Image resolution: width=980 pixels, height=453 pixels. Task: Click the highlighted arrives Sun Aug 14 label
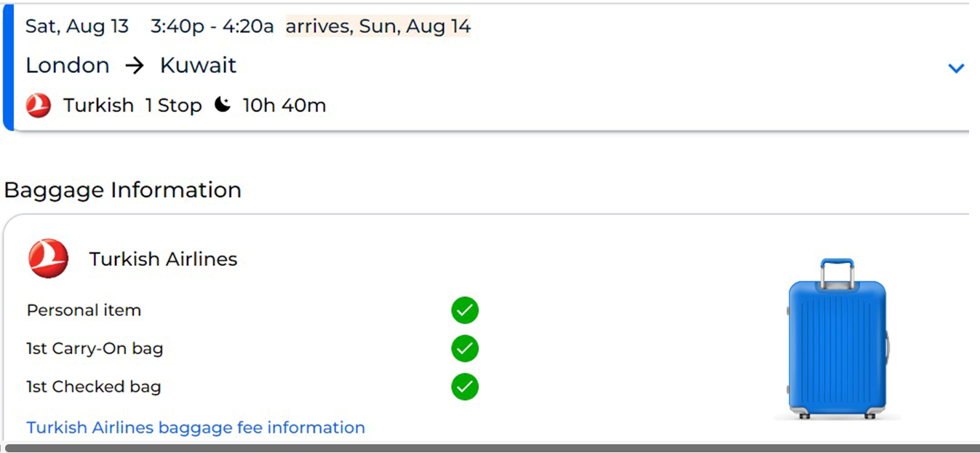click(x=378, y=25)
